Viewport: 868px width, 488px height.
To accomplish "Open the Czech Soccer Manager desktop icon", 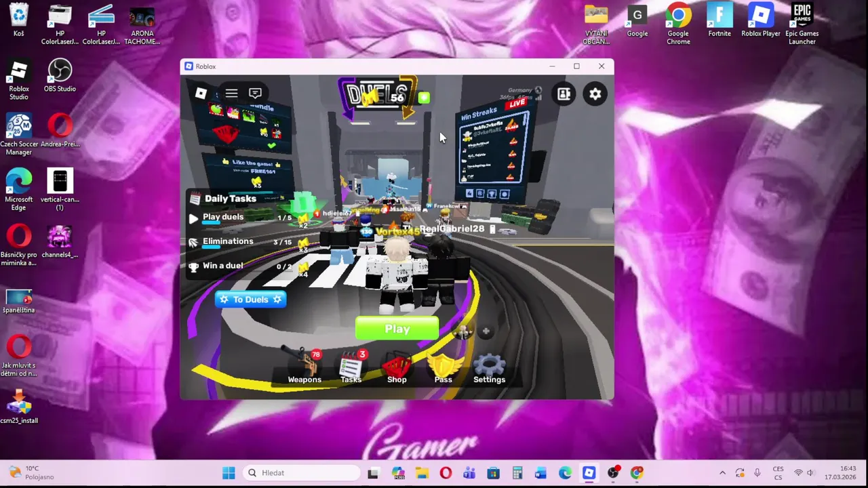I will tap(19, 136).
